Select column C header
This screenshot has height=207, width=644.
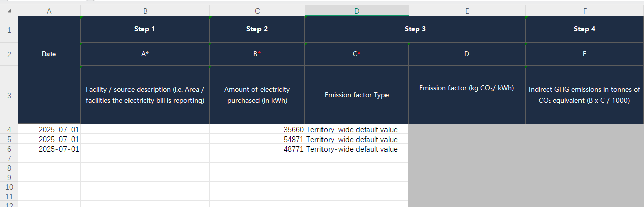257,11
